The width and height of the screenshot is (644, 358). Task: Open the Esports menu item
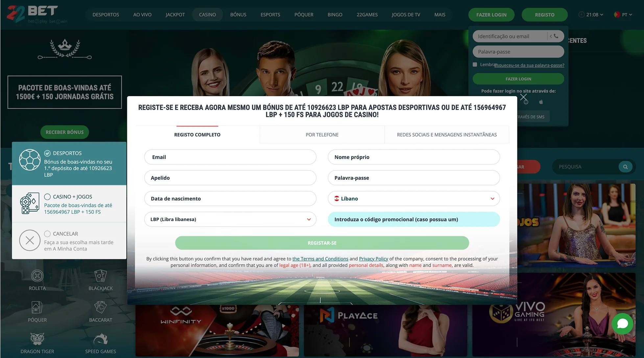tap(270, 15)
